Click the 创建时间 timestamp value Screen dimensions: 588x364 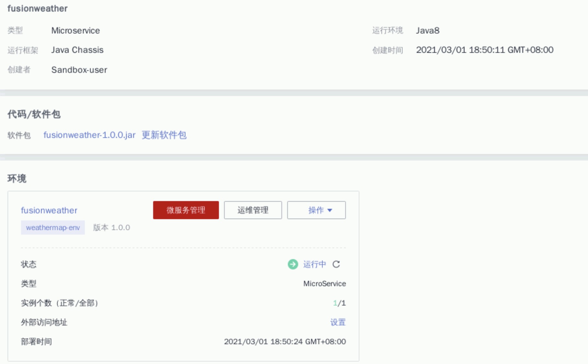pyautogui.click(x=484, y=50)
